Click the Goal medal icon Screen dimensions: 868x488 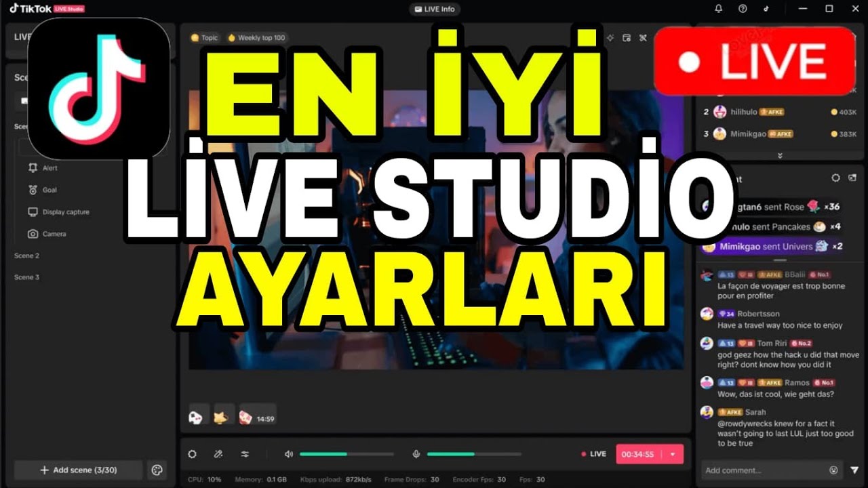point(33,190)
